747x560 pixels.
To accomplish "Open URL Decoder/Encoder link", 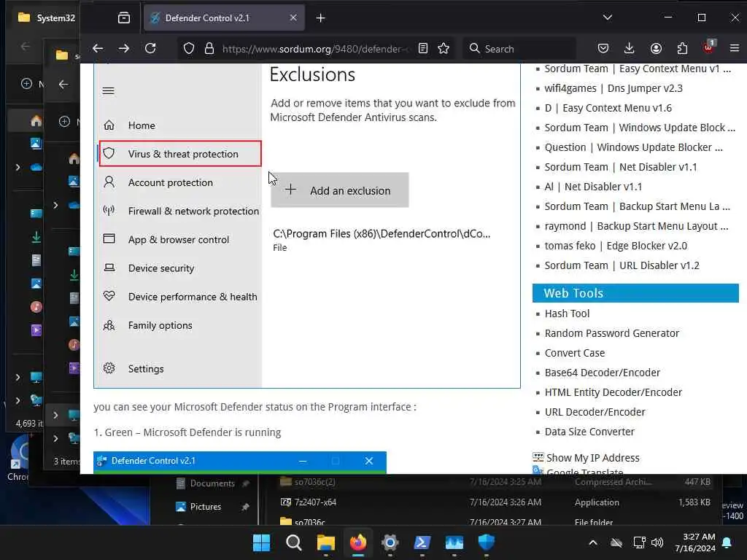I will 595,412.
